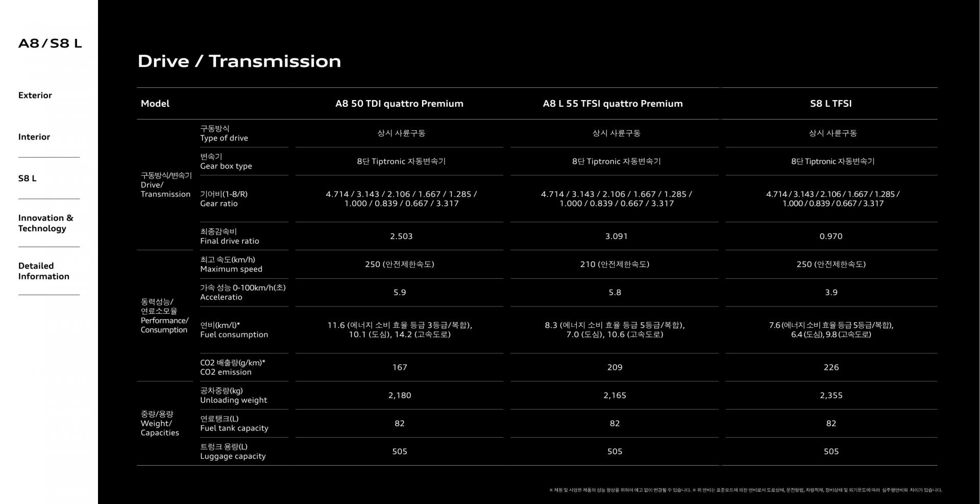Viewport: 980px width, 504px height.
Task: Click the Drive / Transmission heading
Action: [239, 61]
